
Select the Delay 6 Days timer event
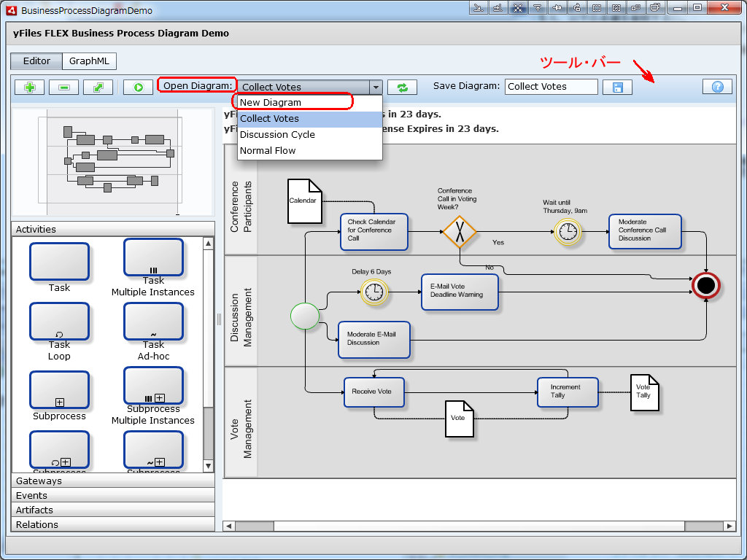(374, 292)
